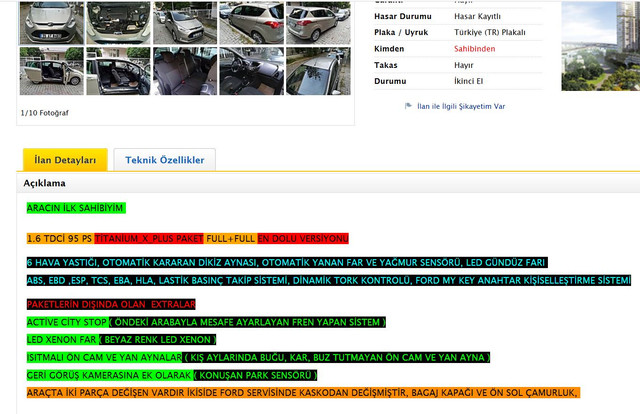
Task: Click ISITMALI ÖN CAM VE YAN AYNALAR text
Action: [104, 358]
